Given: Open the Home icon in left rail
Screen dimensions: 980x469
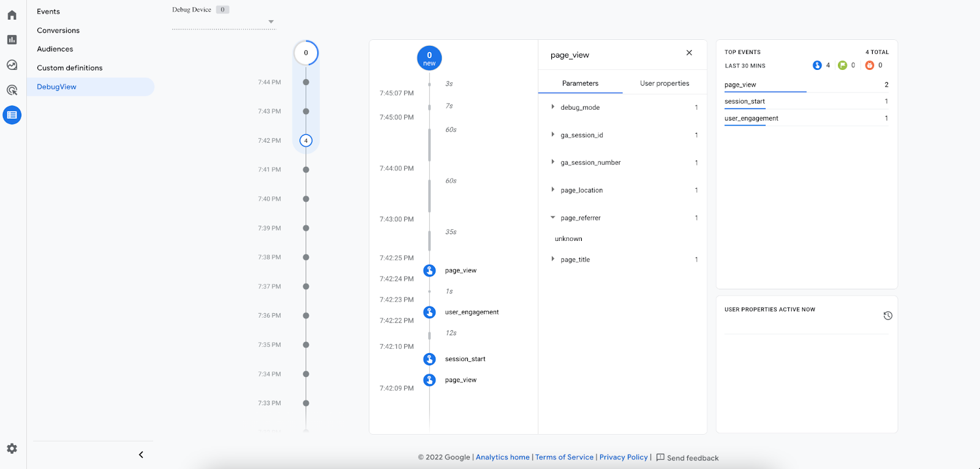Looking at the screenshot, I should 12,15.
